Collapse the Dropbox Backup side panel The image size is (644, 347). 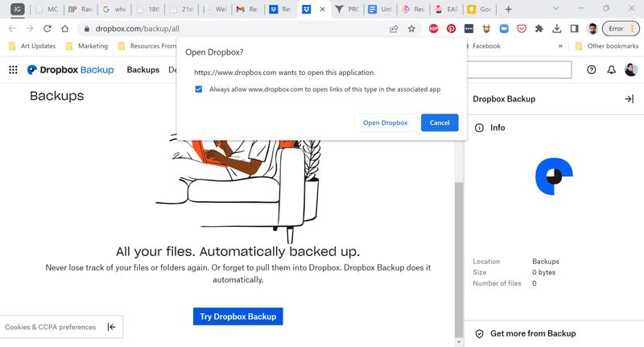coord(629,99)
